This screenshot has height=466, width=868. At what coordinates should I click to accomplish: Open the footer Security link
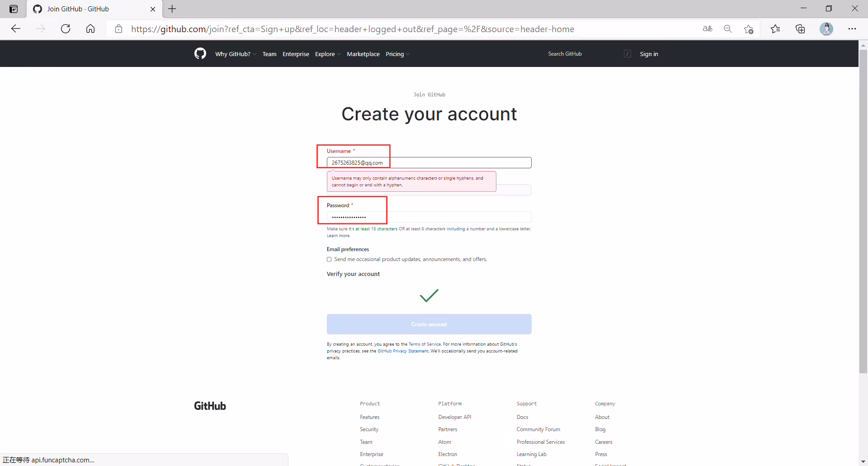click(x=369, y=429)
